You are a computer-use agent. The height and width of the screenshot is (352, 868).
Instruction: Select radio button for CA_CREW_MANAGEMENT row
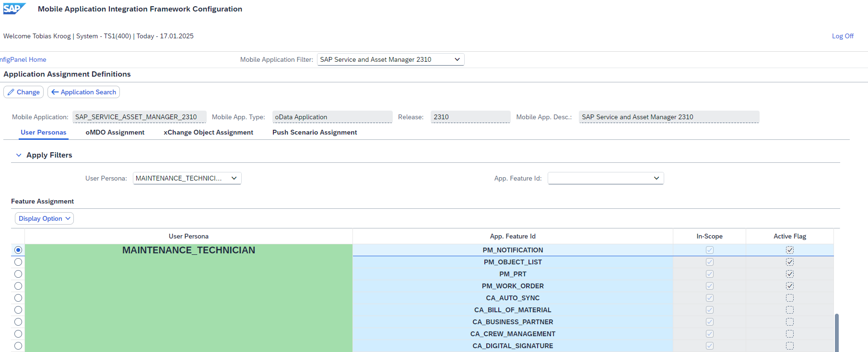18,334
